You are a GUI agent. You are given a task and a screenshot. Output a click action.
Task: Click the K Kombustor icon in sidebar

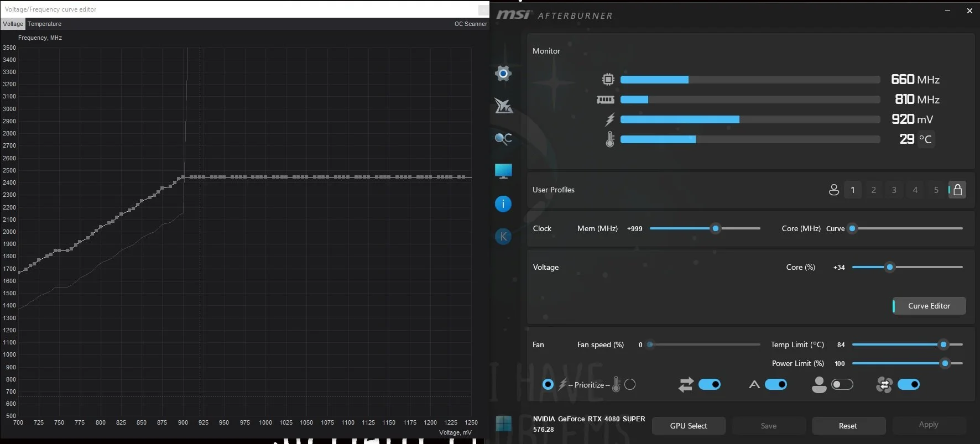[503, 237]
